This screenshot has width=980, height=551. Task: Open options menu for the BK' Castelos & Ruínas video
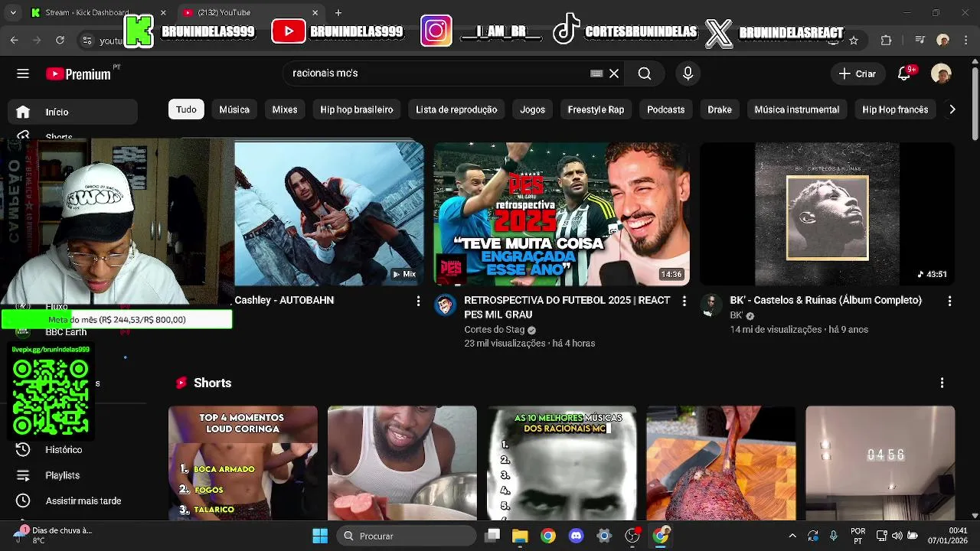(x=949, y=301)
